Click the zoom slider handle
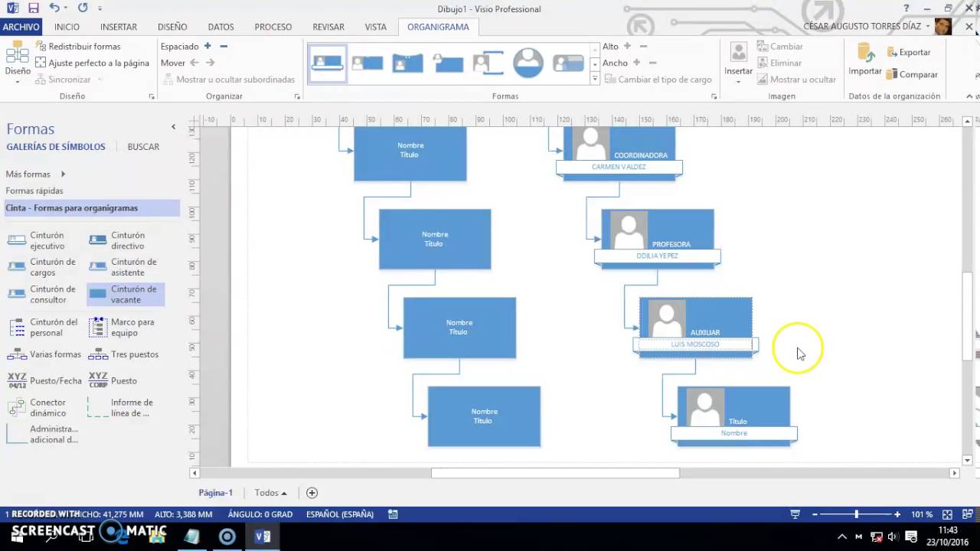This screenshot has height=551, width=980. (856, 514)
